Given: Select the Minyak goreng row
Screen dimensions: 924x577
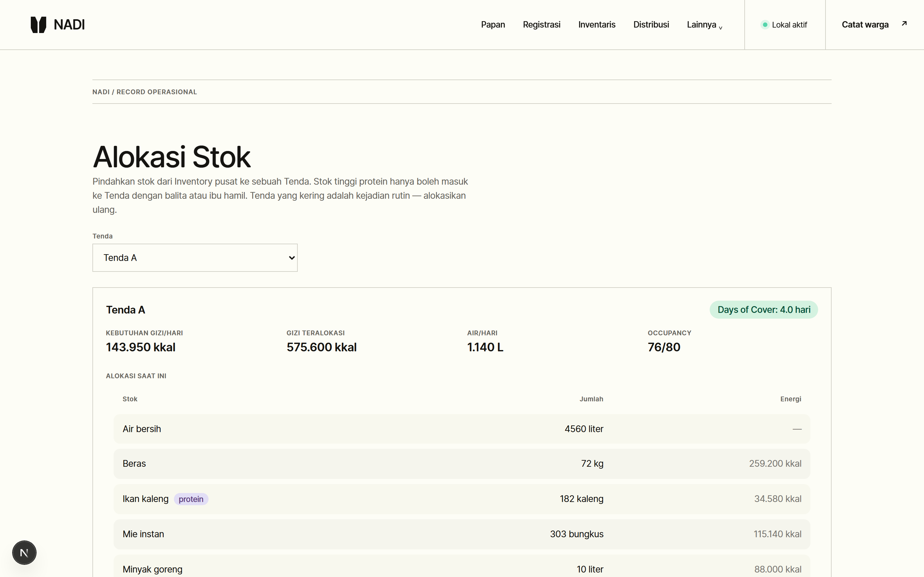Looking at the screenshot, I should coord(462,566).
